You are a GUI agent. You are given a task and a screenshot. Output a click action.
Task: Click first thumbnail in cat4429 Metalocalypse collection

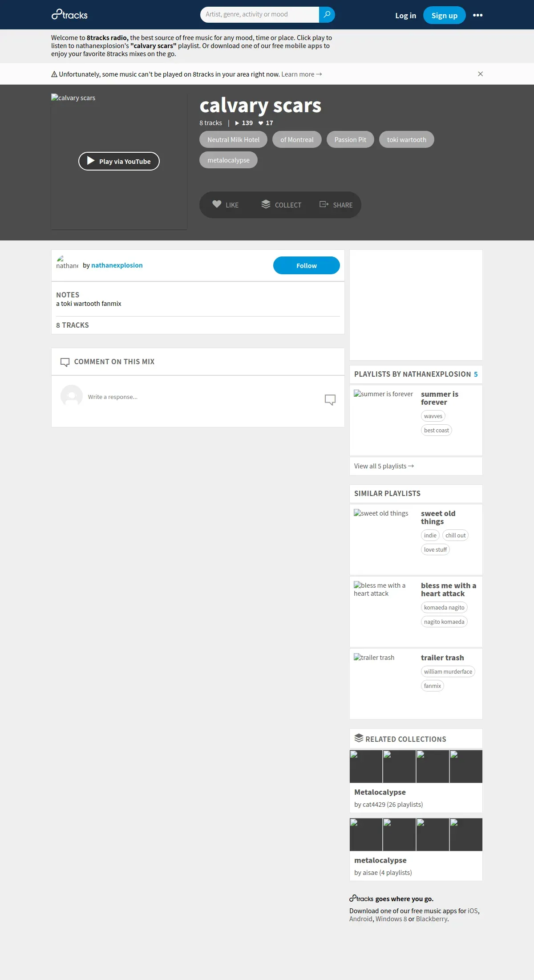click(366, 766)
